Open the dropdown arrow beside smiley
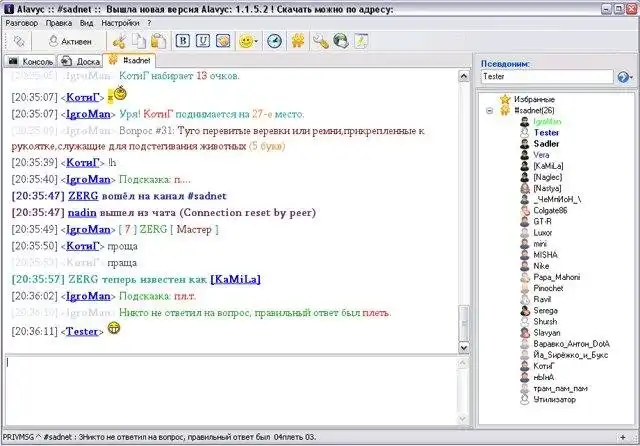 pos(256,41)
